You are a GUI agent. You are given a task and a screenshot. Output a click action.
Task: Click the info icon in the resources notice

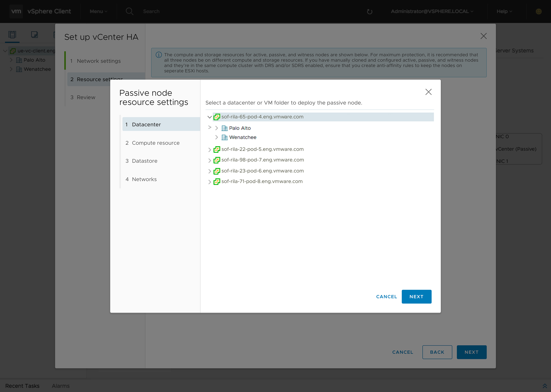click(x=159, y=55)
